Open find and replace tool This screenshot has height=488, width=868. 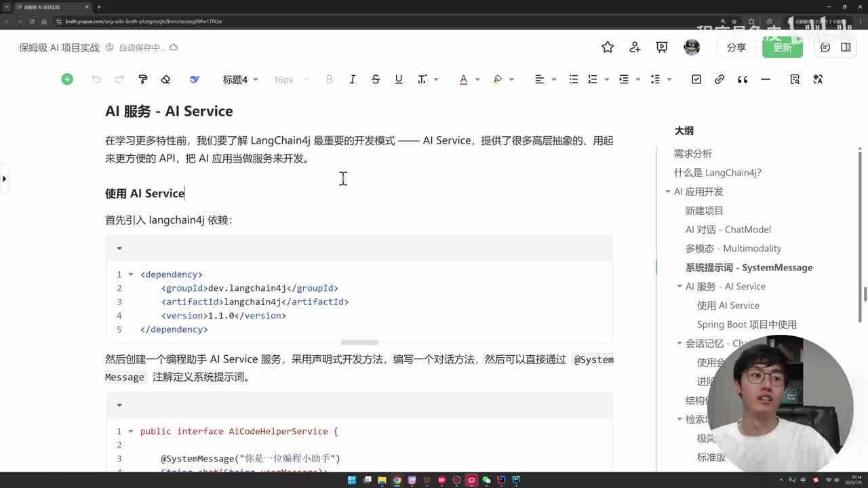pyautogui.click(x=795, y=79)
